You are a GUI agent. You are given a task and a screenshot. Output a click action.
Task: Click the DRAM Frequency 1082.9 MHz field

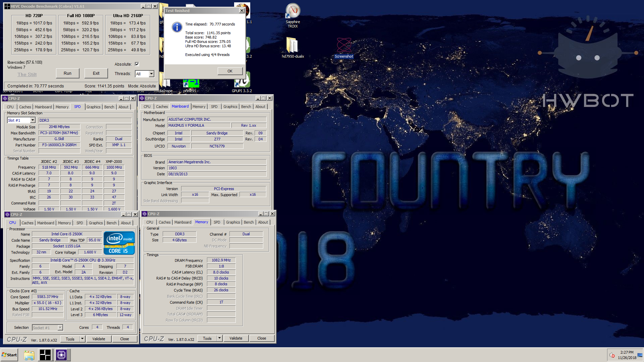pos(221,260)
